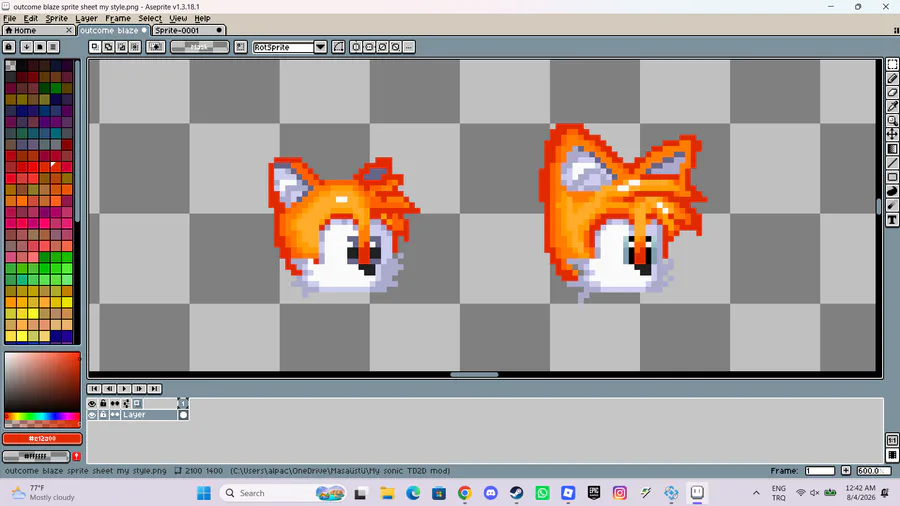Click background color #ffffff button

click(36, 456)
